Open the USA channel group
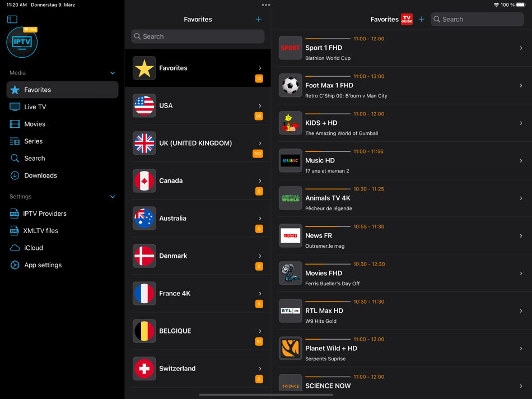532x399 pixels. click(198, 105)
